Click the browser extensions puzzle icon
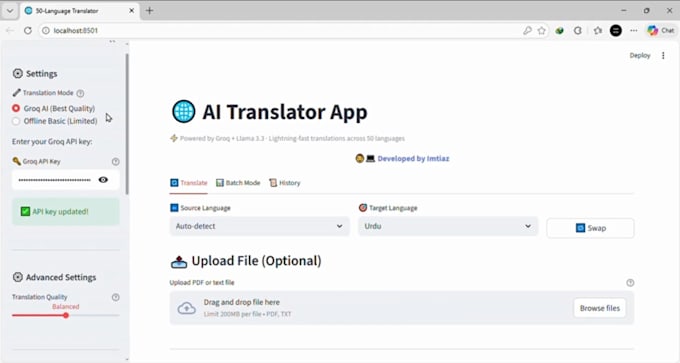The width and height of the screenshot is (680, 363). coord(578,30)
